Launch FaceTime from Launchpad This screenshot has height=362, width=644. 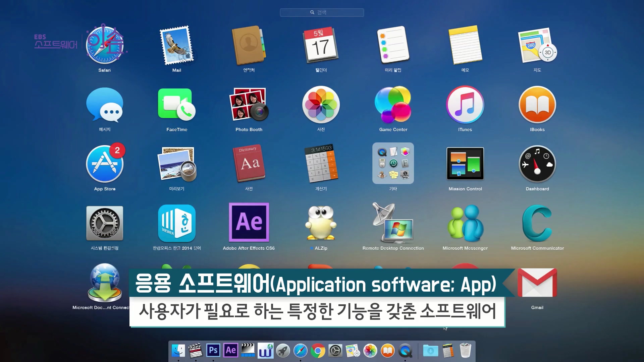[177, 105]
